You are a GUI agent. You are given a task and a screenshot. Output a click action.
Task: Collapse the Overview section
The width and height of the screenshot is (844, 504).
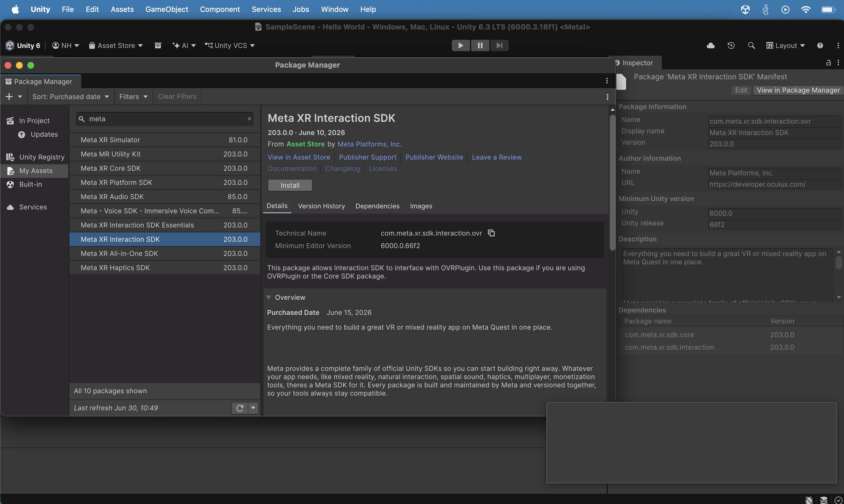pos(269,297)
